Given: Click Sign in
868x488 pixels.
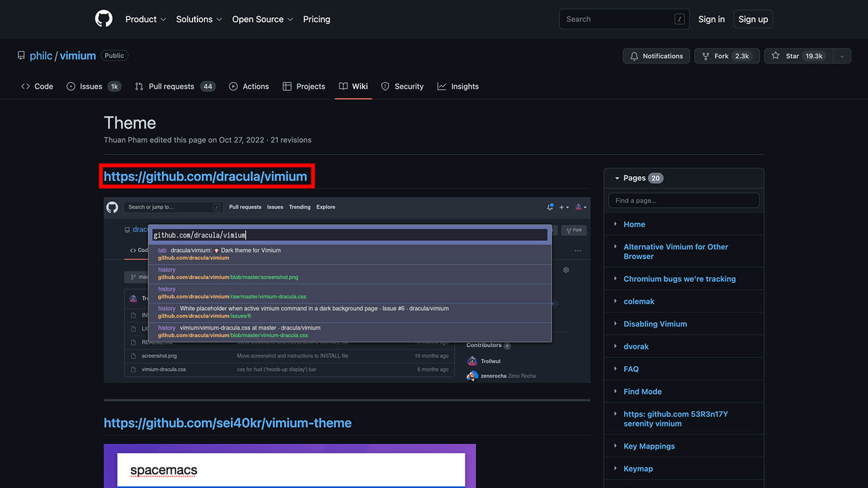Looking at the screenshot, I should tap(711, 19).
